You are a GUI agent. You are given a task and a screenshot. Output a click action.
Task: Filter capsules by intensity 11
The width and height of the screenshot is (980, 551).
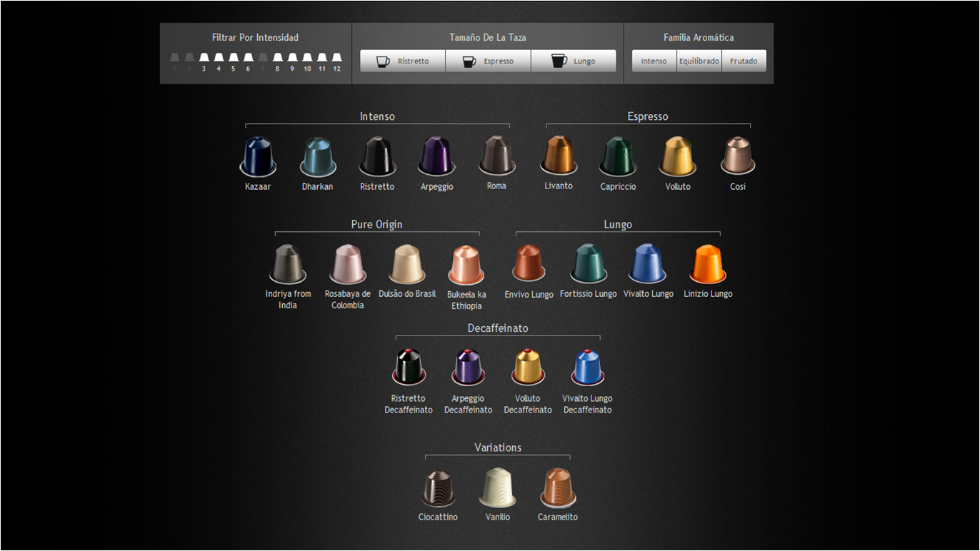(x=322, y=62)
